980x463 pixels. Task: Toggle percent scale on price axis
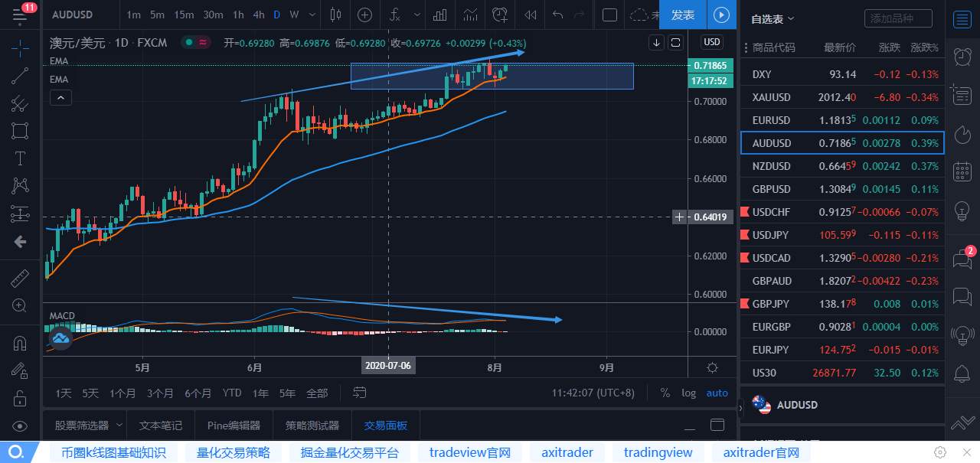click(665, 393)
